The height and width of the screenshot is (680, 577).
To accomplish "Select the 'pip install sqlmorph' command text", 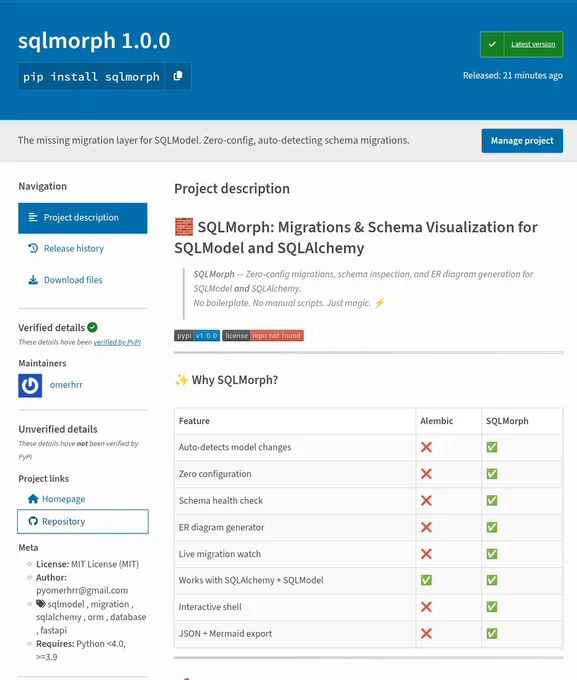I will click(92, 77).
